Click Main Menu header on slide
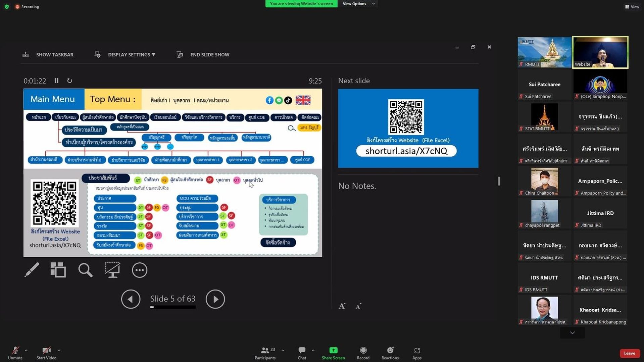The image size is (644, 362). (x=54, y=99)
